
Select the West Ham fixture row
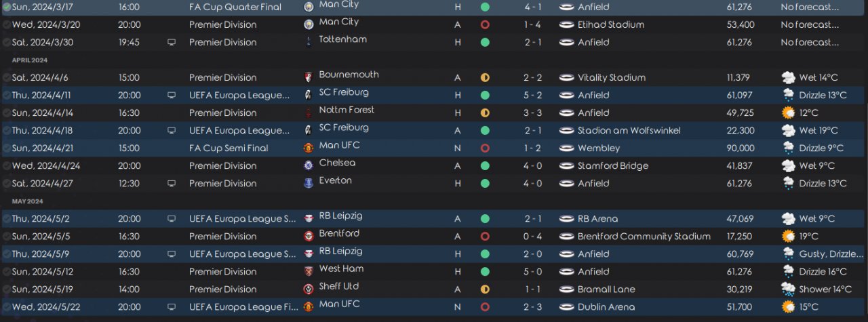coord(434,271)
